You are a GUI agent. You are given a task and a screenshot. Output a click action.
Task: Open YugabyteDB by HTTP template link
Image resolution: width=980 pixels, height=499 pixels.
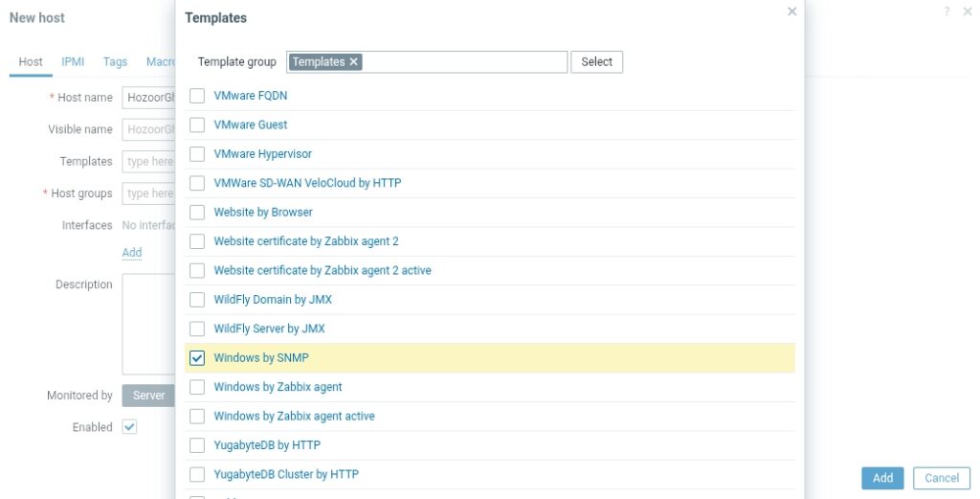pyautogui.click(x=267, y=445)
